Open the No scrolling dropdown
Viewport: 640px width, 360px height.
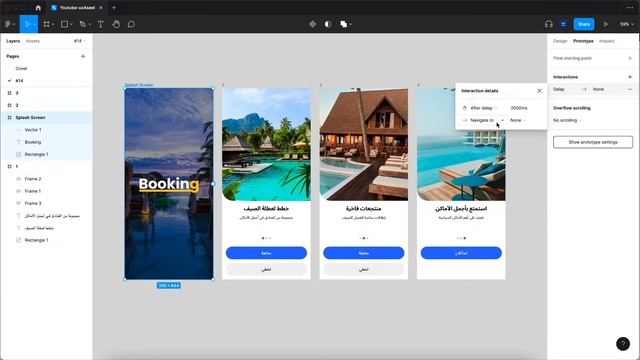(567, 120)
